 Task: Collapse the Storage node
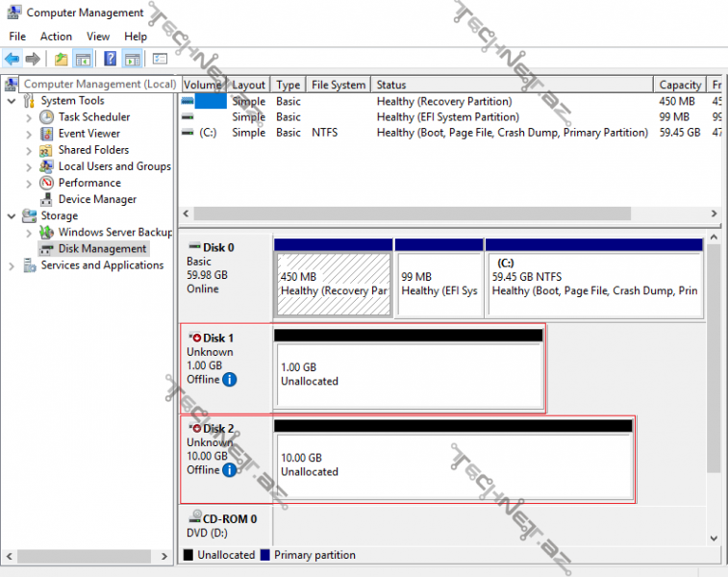(12, 216)
